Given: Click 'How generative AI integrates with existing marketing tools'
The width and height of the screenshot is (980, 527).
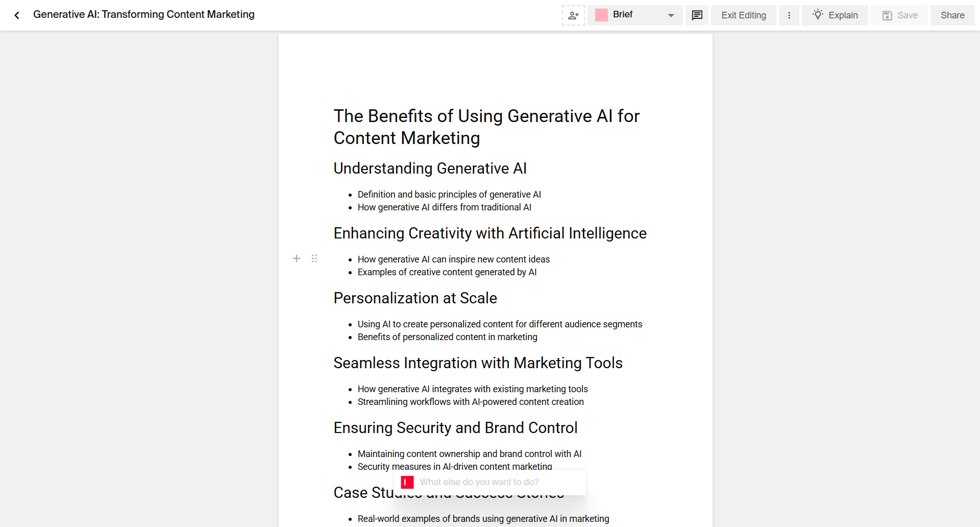Looking at the screenshot, I should [473, 389].
